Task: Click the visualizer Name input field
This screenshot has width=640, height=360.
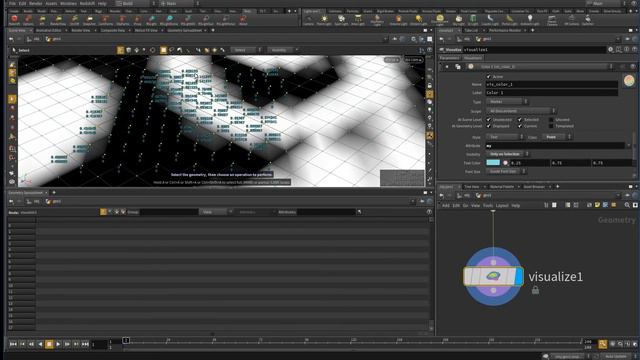Action: [x=551, y=84]
